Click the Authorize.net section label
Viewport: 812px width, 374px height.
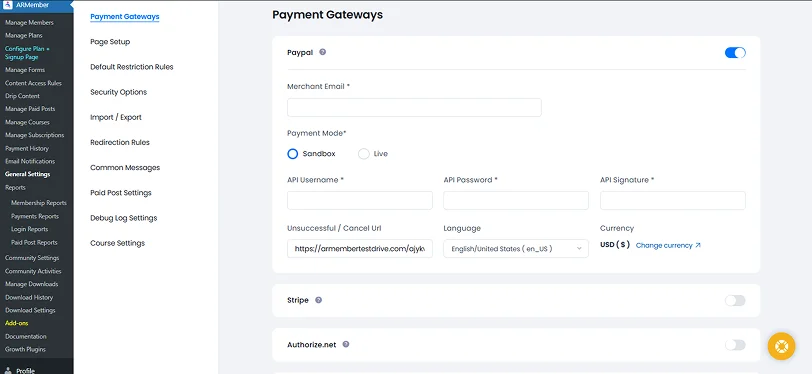click(x=312, y=344)
